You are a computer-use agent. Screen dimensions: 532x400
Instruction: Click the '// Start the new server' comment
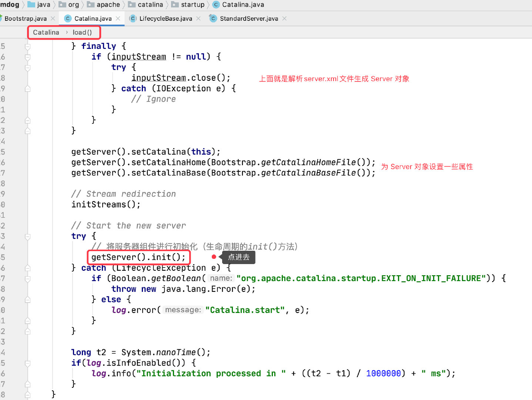pos(128,226)
